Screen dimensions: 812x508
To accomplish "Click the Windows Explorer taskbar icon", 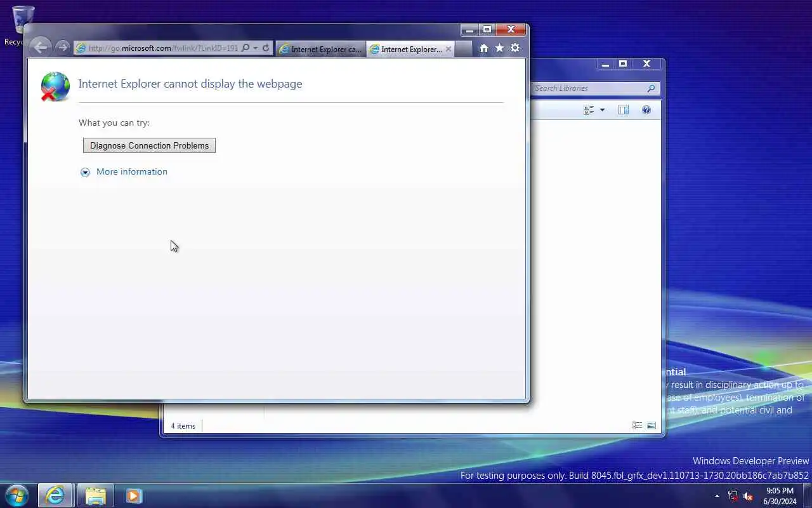I will pos(95,495).
